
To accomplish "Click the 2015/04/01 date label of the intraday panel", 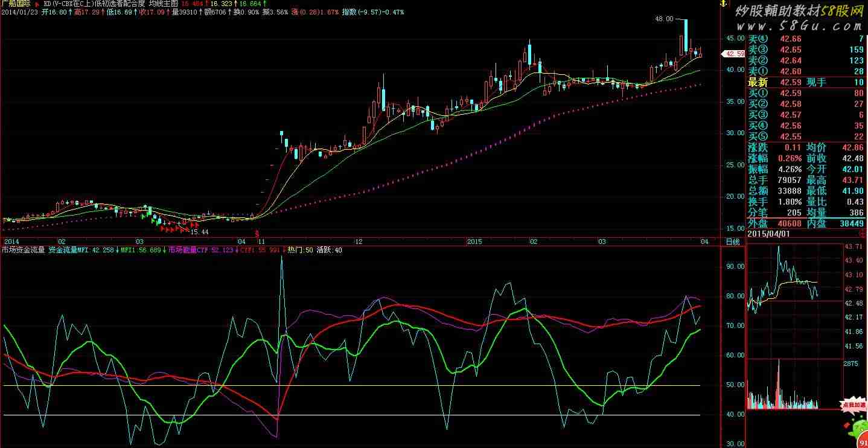I will click(768, 234).
